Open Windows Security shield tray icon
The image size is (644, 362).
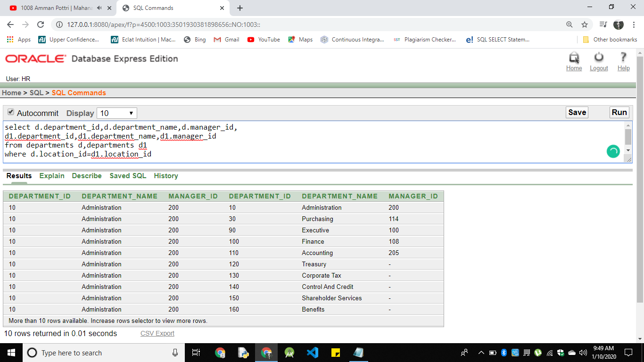(x=561, y=353)
